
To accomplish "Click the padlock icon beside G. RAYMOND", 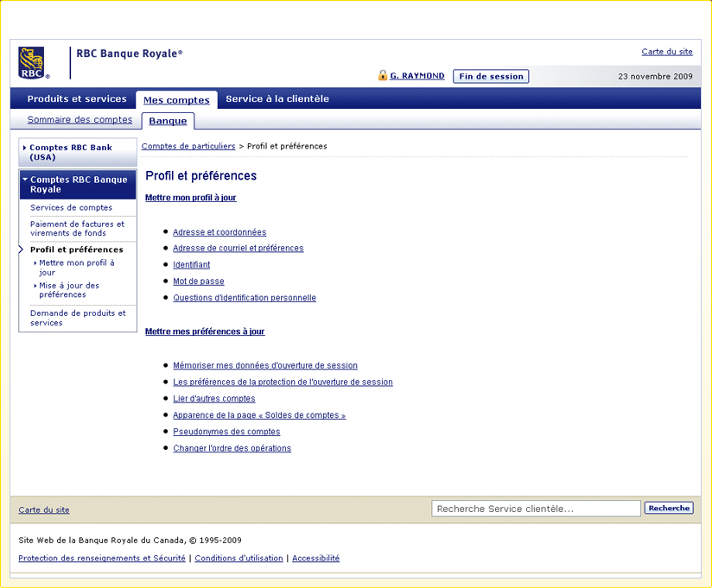I will pos(383,75).
